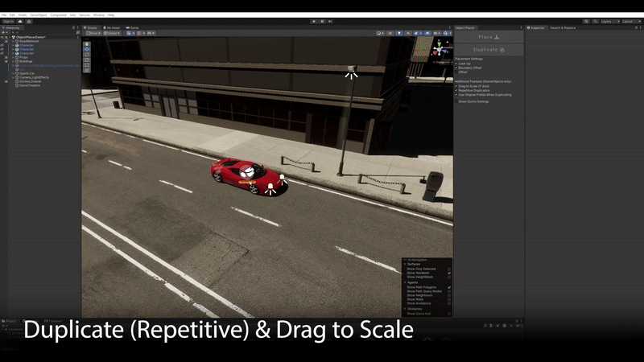
Task: Expand the RoadNetwork hierarchy item
Action: 12,40
